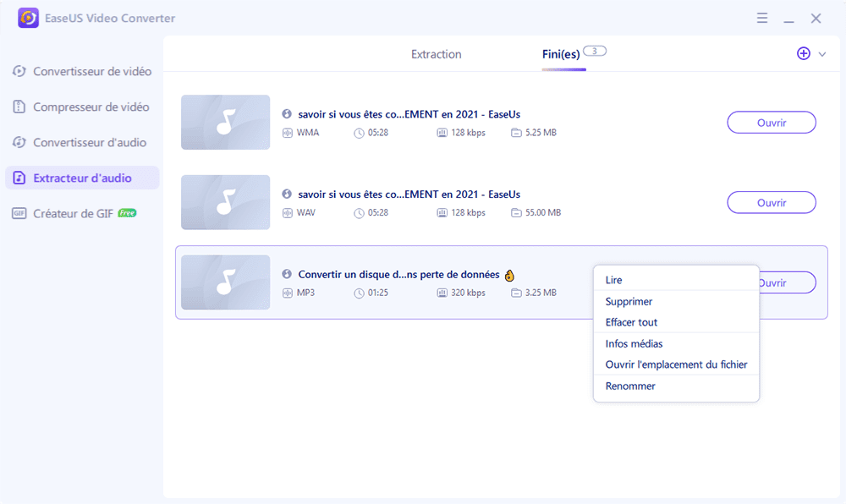
Task: Open Infos médias from context menu
Action: [634, 343]
